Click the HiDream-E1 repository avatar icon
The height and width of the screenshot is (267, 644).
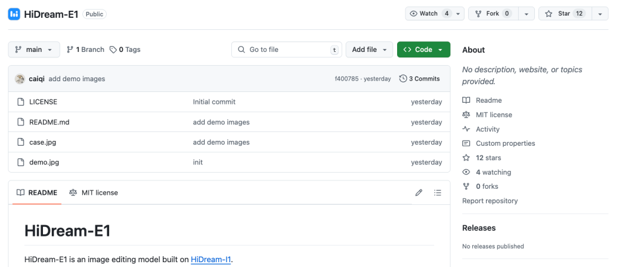[x=14, y=14]
